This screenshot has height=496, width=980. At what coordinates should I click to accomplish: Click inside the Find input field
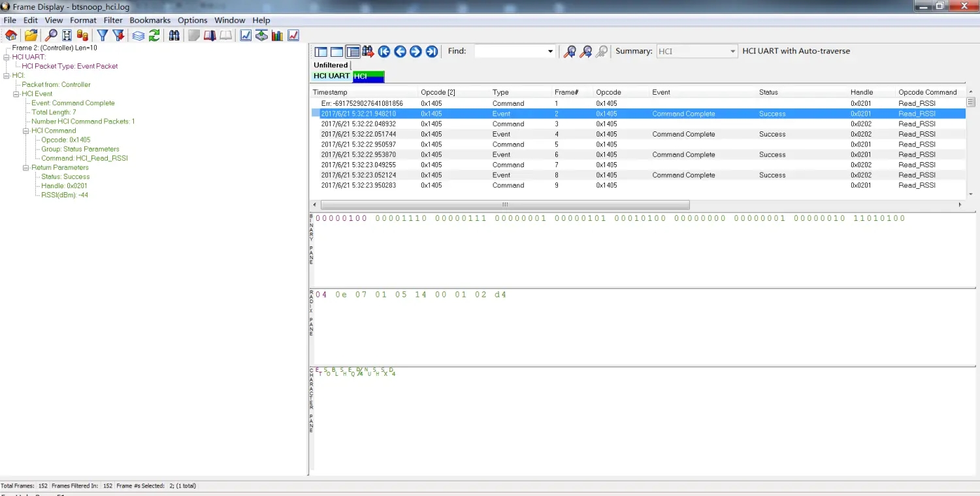[510, 52]
